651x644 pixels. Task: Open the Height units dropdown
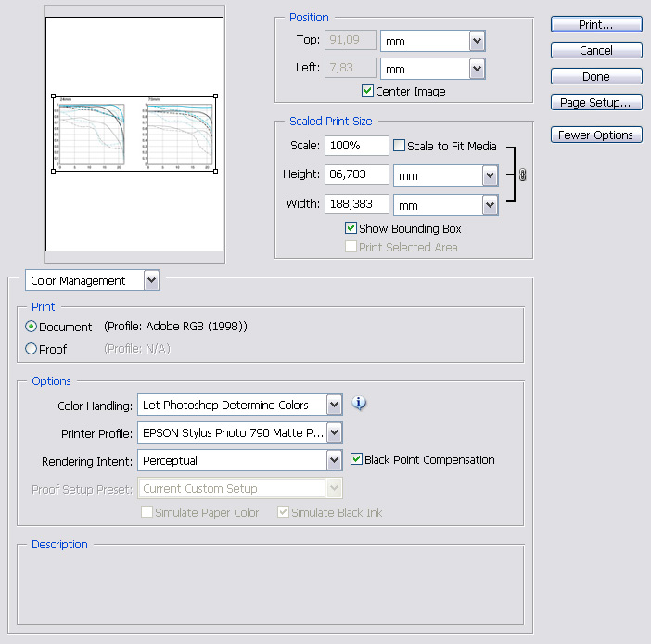tap(490, 175)
